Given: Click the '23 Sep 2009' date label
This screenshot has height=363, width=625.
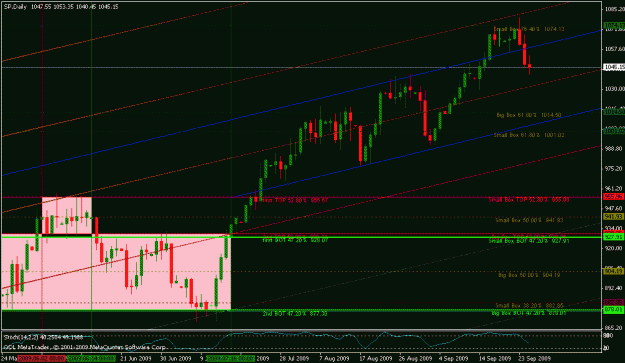Looking at the screenshot, I should (535, 359).
